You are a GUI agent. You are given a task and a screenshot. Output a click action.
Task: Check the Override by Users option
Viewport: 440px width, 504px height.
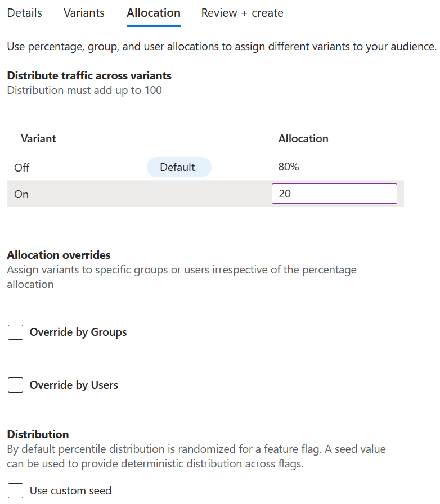15,385
